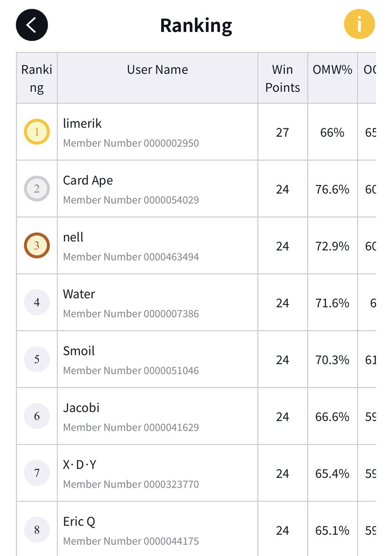The height and width of the screenshot is (556, 392).
Task: Tap the gold rank 1 medal
Action: tap(37, 132)
